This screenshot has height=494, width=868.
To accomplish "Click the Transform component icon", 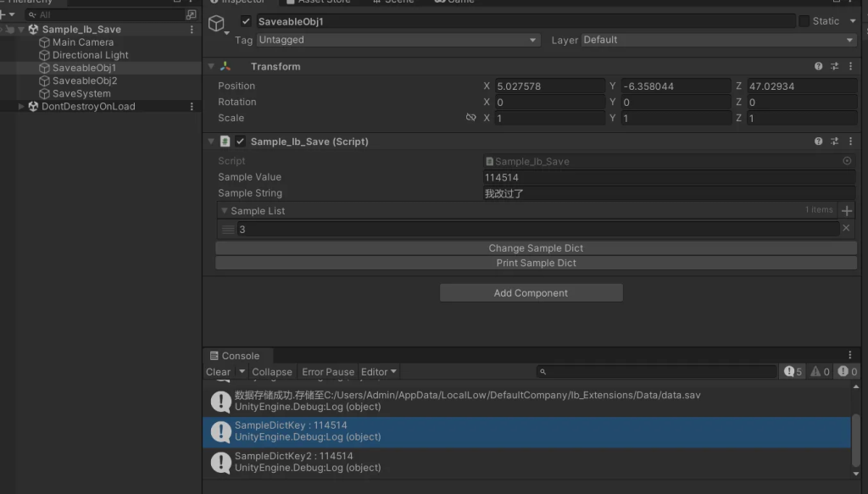I will [225, 66].
